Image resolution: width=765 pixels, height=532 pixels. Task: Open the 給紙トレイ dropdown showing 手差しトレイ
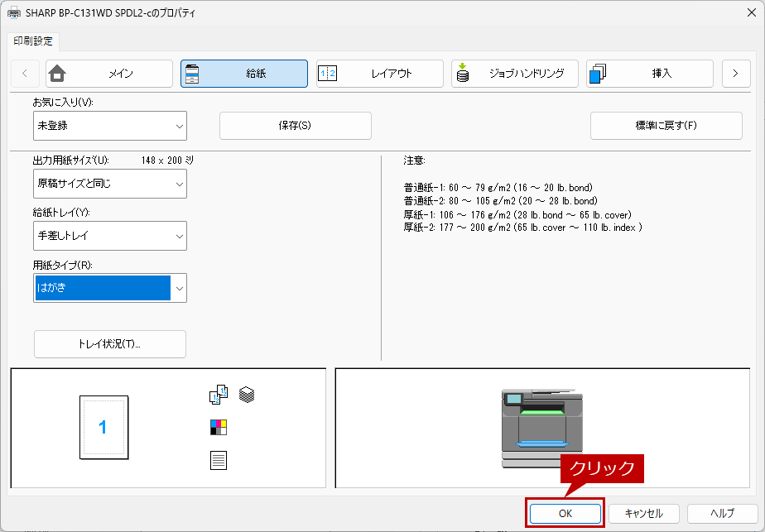109,236
